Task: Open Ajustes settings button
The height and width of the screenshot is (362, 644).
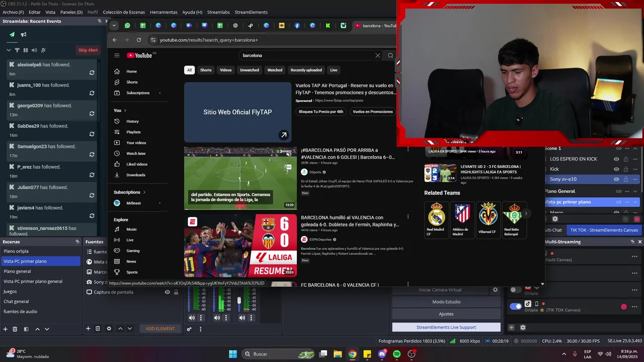Action: (446, 314)
